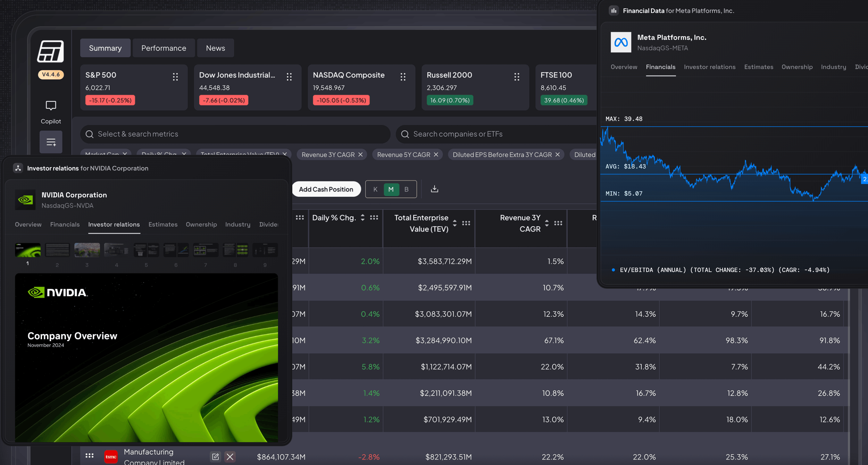Click tsmc company logo
This screenshot has height=465, width=868.
[111, 457]
